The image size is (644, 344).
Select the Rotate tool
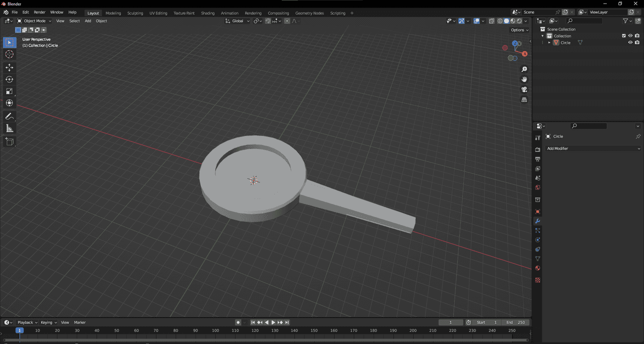(x=10, y=80)
